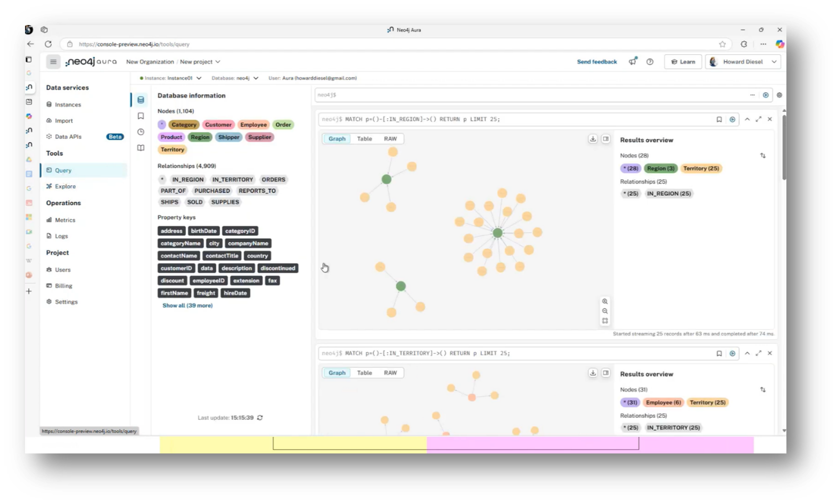The height and width of the screenshot is (504, 837).
Task: Rerun the IN_TERRITORY query
Action: click(733, 353)
